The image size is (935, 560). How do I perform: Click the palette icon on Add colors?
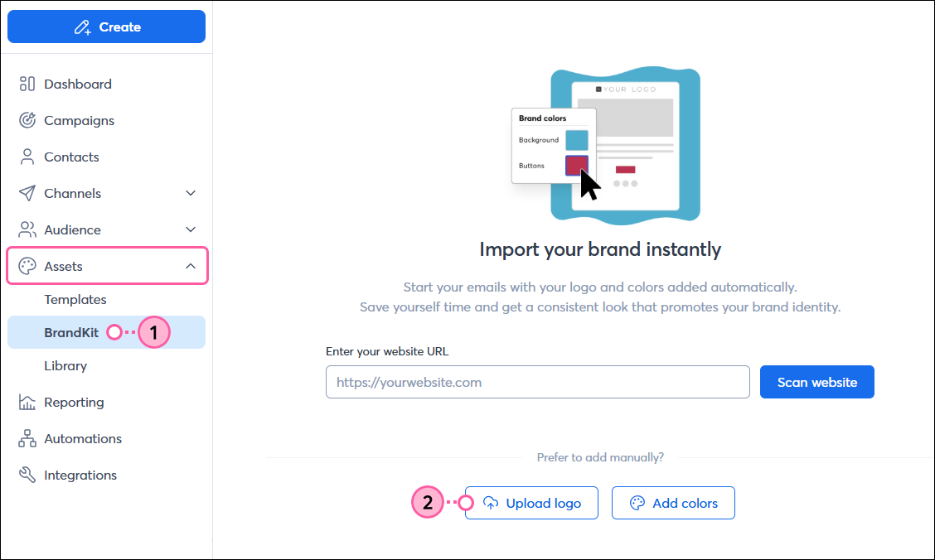(x=637, y=502)
